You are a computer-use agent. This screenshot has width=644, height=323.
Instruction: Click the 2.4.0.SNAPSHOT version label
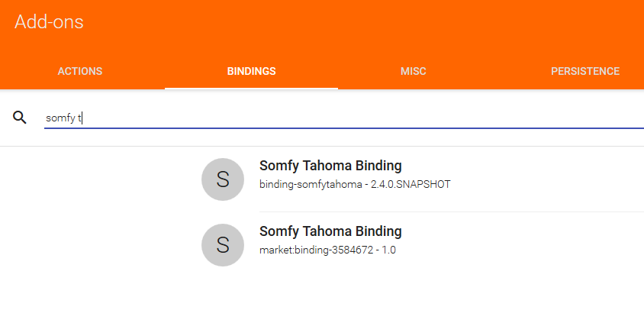click(411, 185)
